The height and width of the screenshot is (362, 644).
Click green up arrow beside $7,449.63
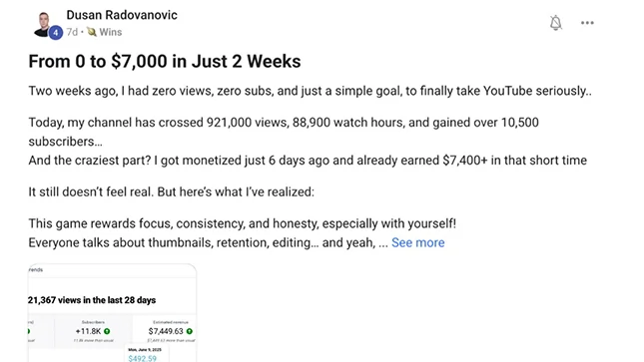coord(190,331)
